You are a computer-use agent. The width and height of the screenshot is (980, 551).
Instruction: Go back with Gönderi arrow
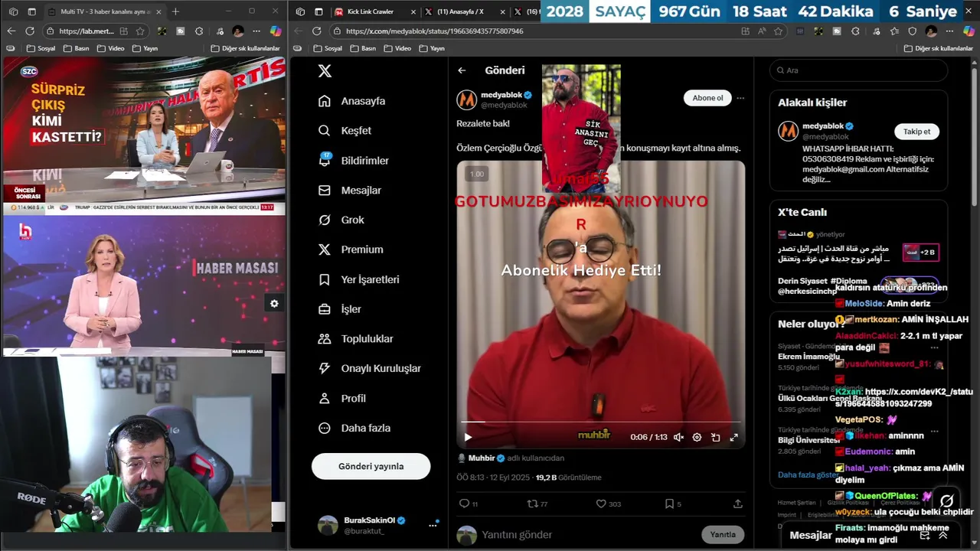(x=462, y=70)
